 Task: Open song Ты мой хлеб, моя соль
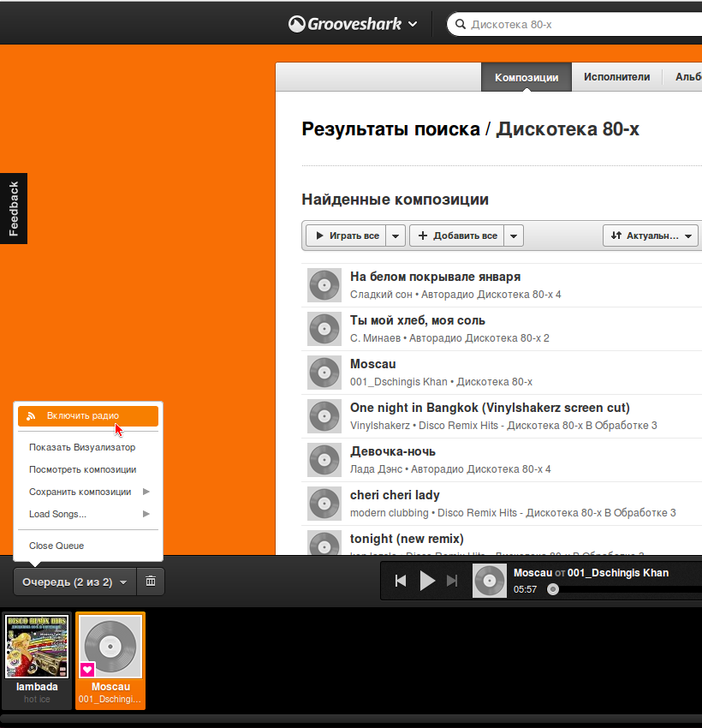click(418, 320)
